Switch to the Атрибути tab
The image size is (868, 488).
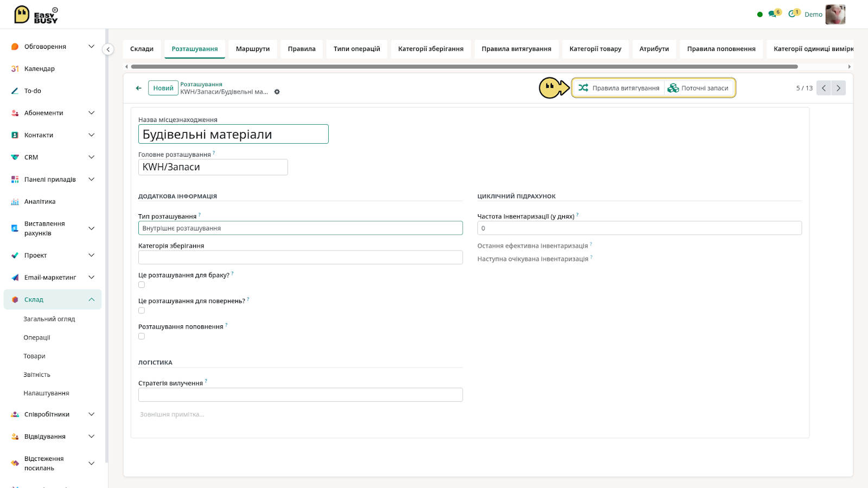tap(654, 49)
